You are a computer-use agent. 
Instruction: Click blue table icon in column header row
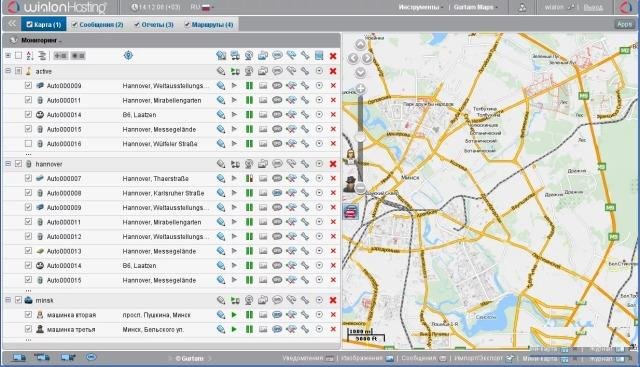coord(319,56)
